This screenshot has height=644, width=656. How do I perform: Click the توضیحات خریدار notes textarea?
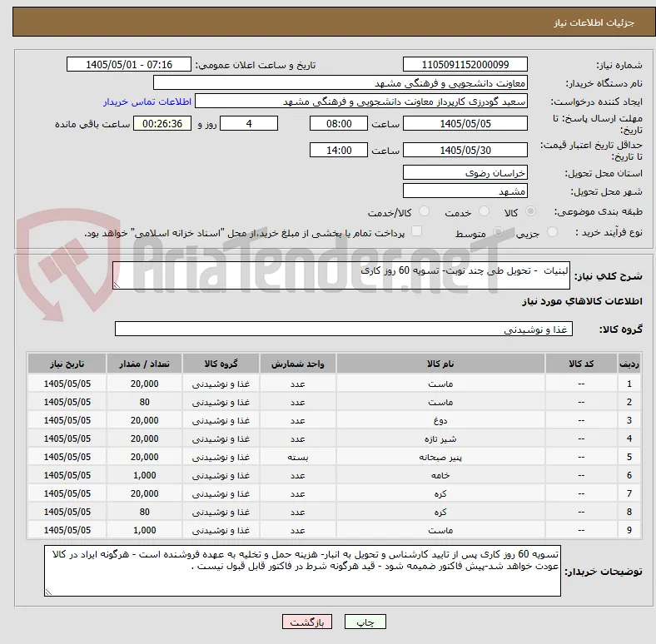302,571
